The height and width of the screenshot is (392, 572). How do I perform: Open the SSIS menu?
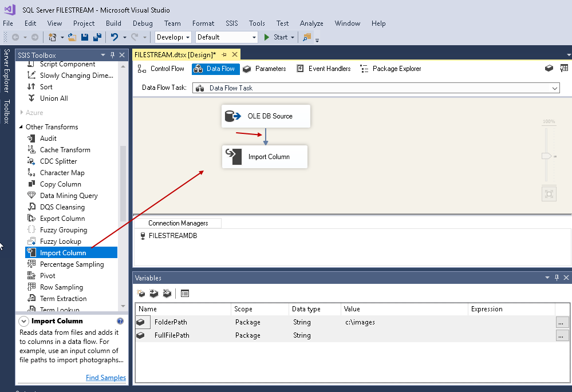[232, 23]
